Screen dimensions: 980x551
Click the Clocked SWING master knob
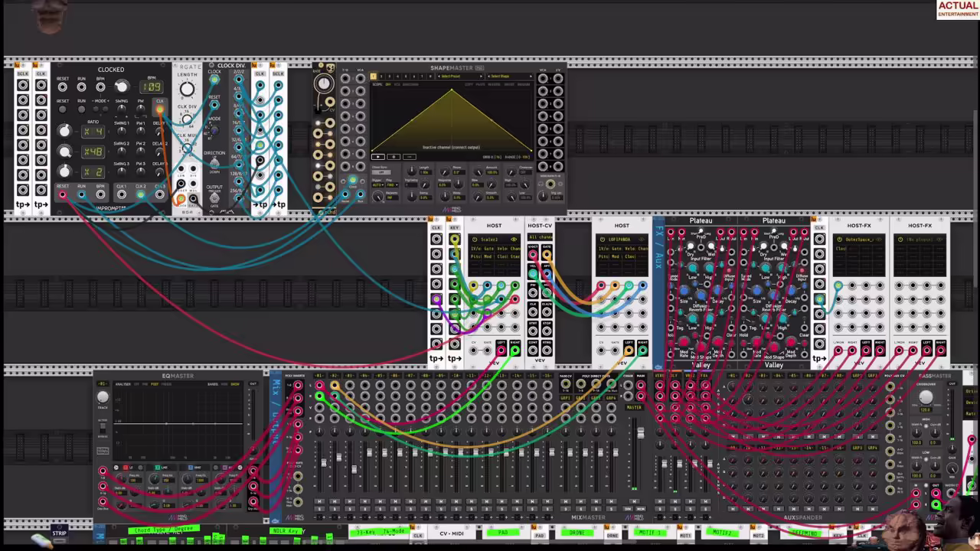click(x=122, y=109)
